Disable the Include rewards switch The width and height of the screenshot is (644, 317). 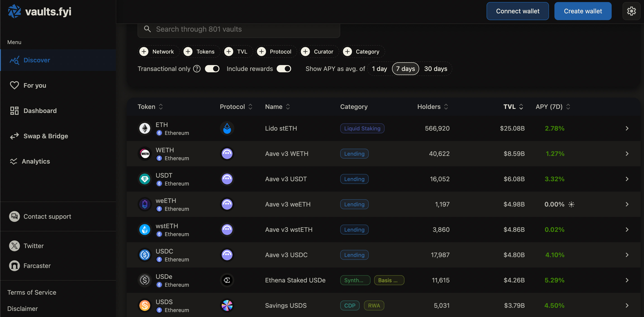[284, 69]
